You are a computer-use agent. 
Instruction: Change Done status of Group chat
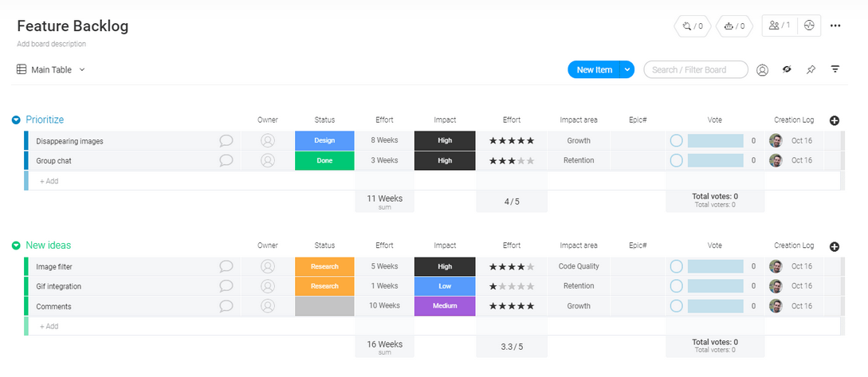pyautogui.click(x=324, y=160)
